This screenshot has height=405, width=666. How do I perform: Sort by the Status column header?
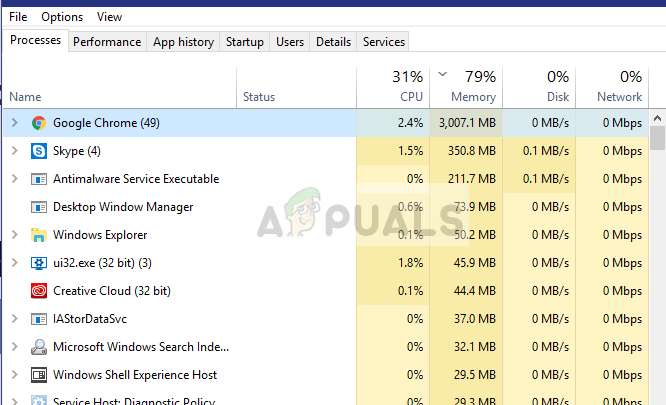(x=296, y=87)
